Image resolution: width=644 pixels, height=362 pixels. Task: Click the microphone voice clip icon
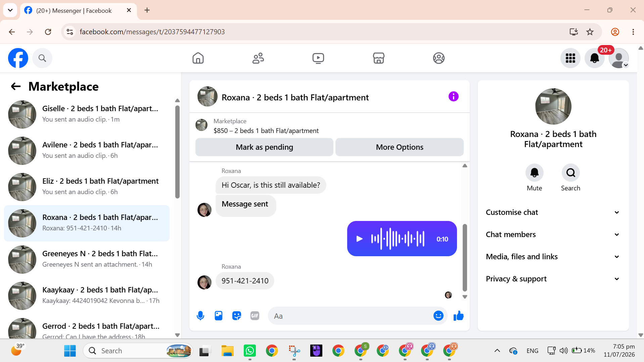(x=200, y=316)
